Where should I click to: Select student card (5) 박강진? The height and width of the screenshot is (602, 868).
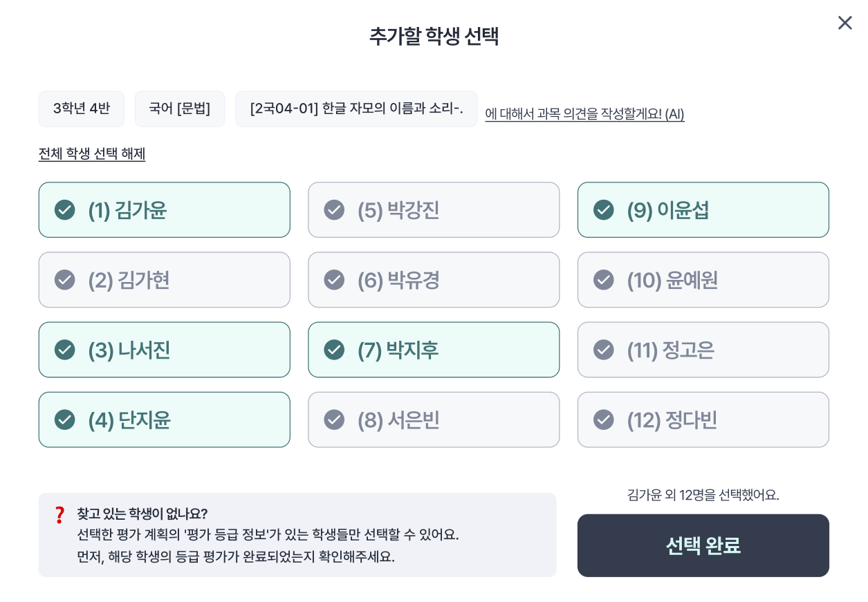pyautogui.click(x=433, y=210)
